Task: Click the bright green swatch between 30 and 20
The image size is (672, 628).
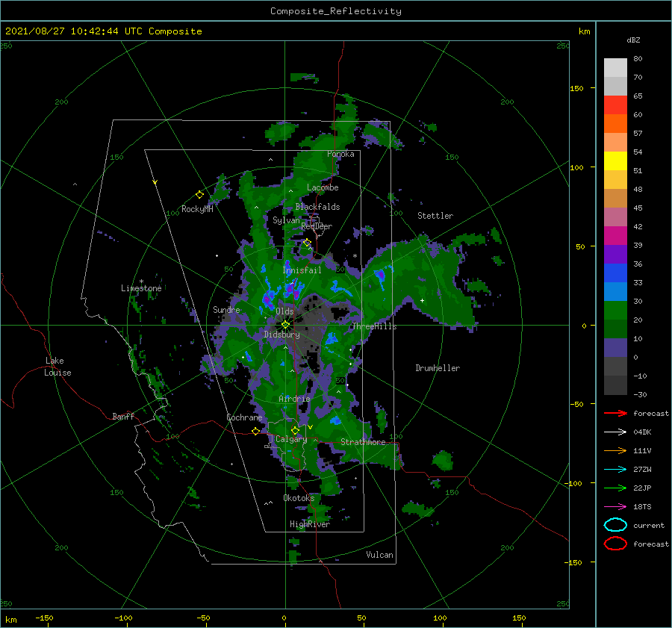Action: coord(615,310)
